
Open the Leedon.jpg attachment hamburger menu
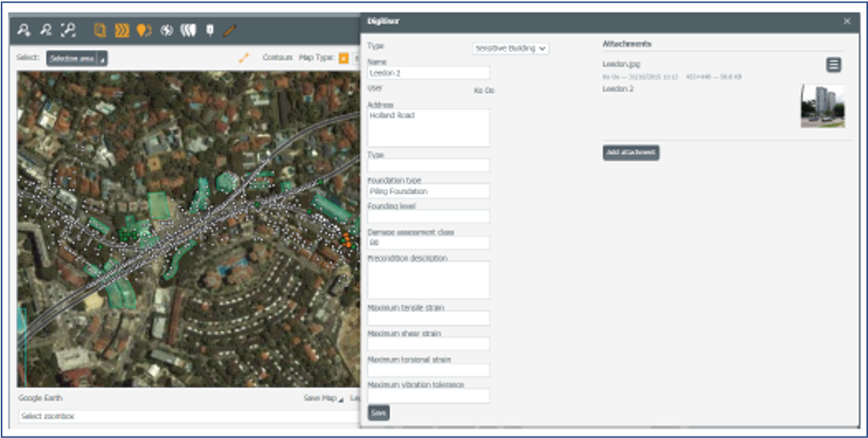tap(834, 65)
